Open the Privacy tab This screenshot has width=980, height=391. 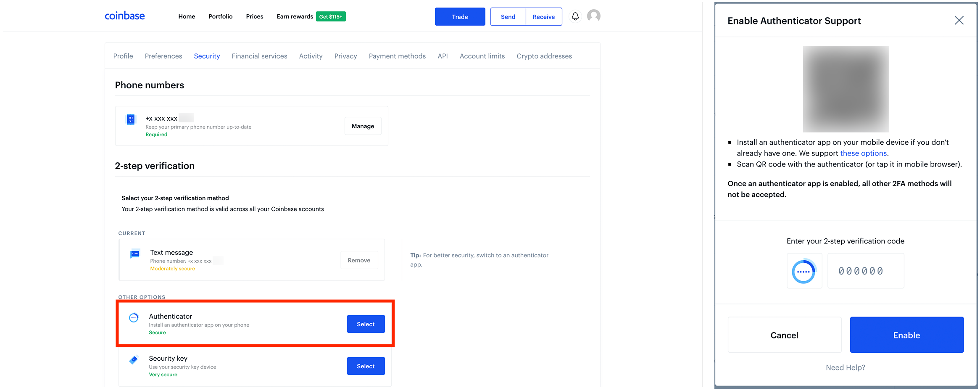346,56
